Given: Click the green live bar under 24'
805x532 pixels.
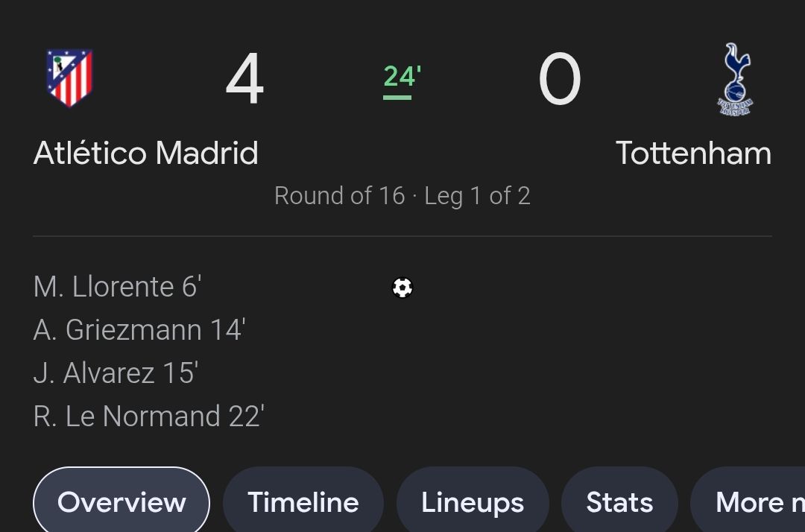Looking at the screenshot, I should point(397,97).
